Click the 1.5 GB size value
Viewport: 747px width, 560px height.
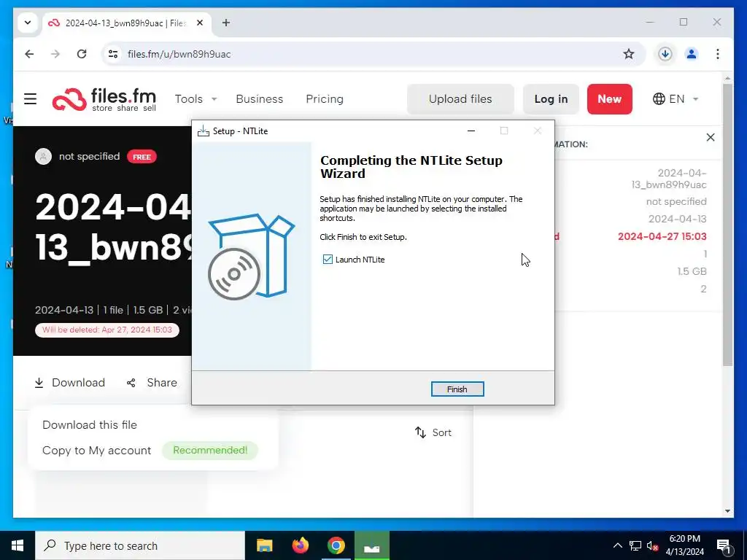(x=692, y=271)
